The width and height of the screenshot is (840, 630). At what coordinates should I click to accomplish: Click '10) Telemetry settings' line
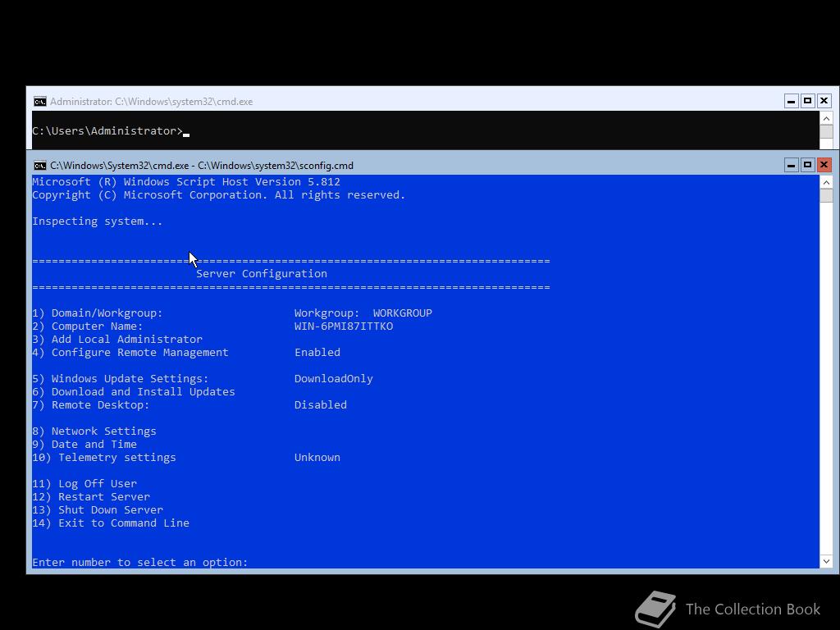pyautogui.click(x=104, y=458)
